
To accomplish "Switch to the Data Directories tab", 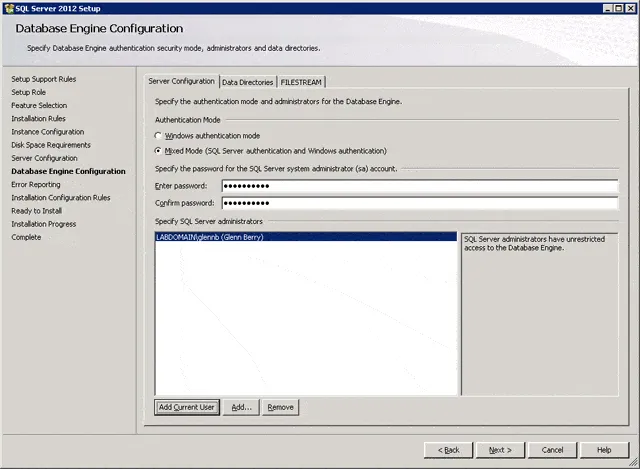I will tap(247, 82).
